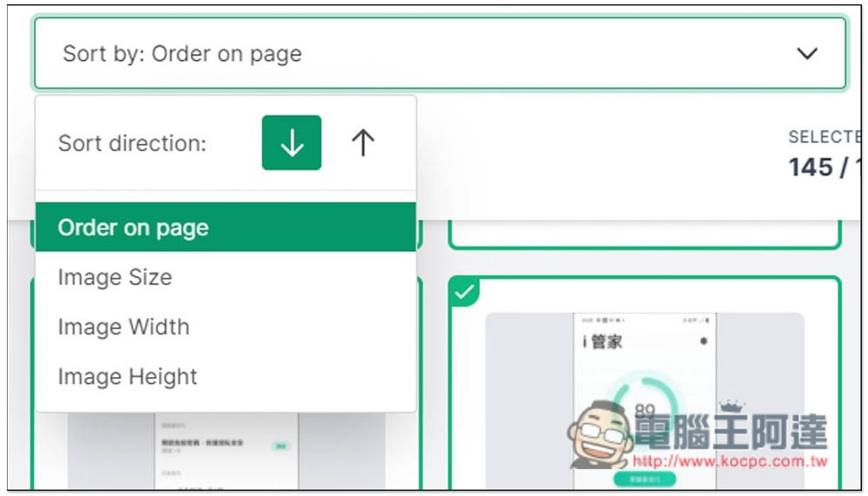868x496 pixels.
Task: Open the www.kocpc.com.tw watermark link
Action: [x=730, y=461]
